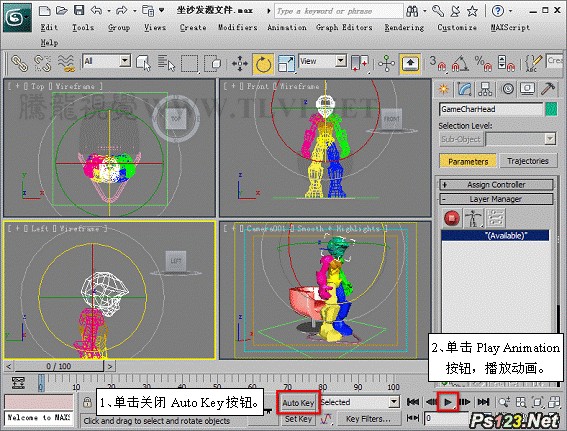Screen dimensions: 567x431
Task: Open the Edit menu
Action: [49, 27]
